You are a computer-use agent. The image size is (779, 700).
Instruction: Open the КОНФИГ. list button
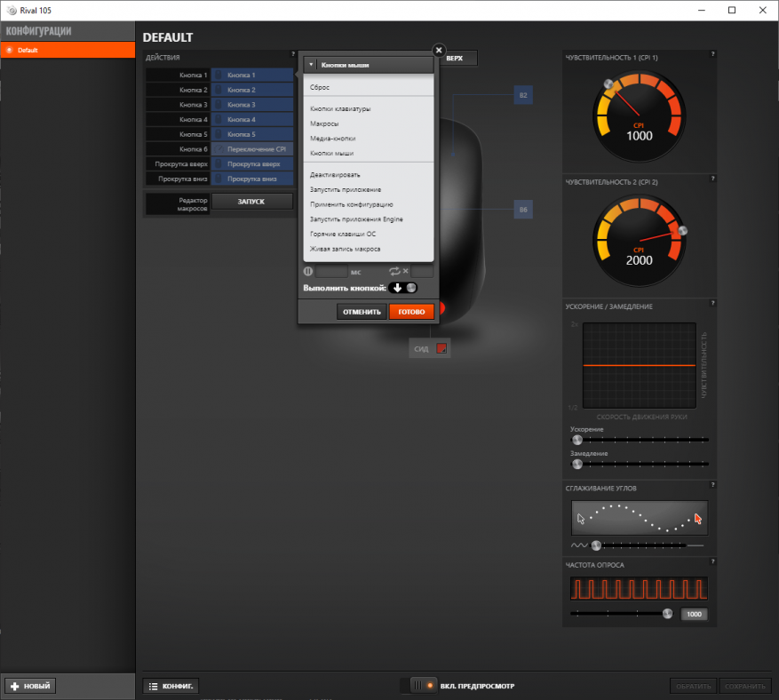tap(171, 686)
